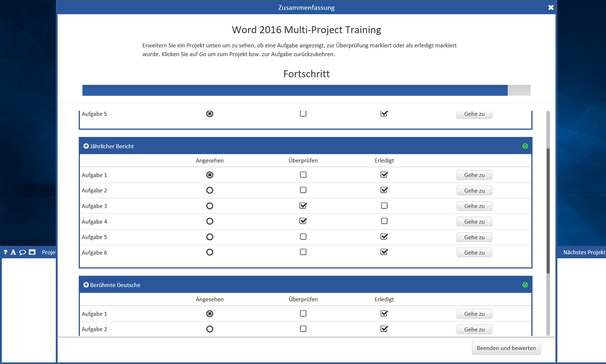Select Angesehen radio for Jährlicher Bericht Aufgabe 5
The height and width of the screenshot is (364, 606).
(210, 237)
